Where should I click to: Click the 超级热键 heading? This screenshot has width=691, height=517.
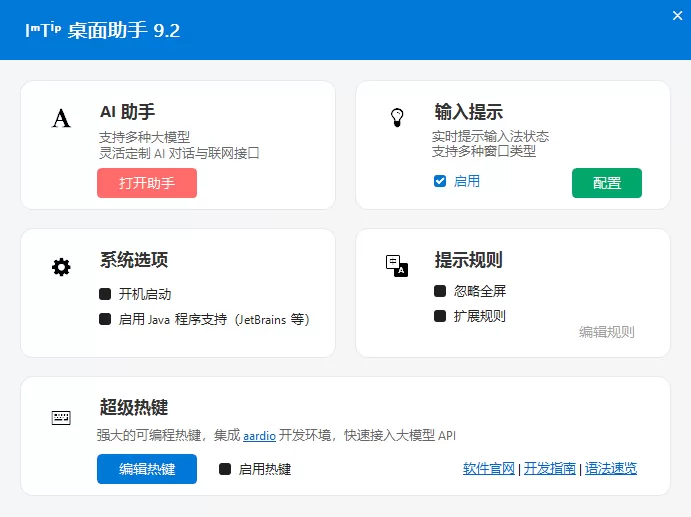click(134, 407)
